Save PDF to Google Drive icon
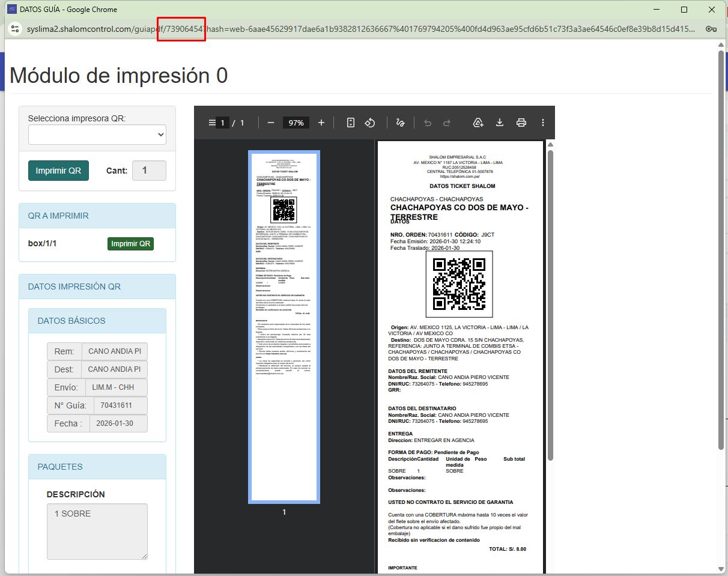The width and height of the screenshot is (728, 576). (478, 123)
